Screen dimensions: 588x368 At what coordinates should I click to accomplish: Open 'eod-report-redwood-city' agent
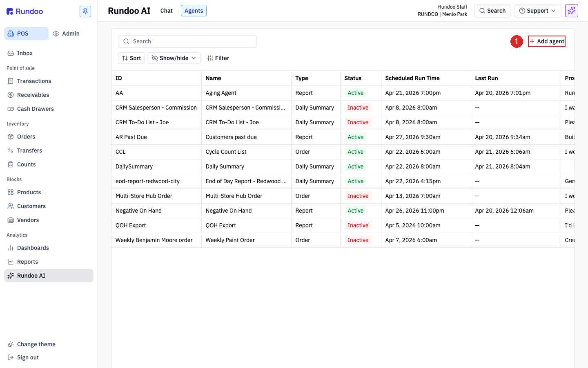[x=156, y=181]
